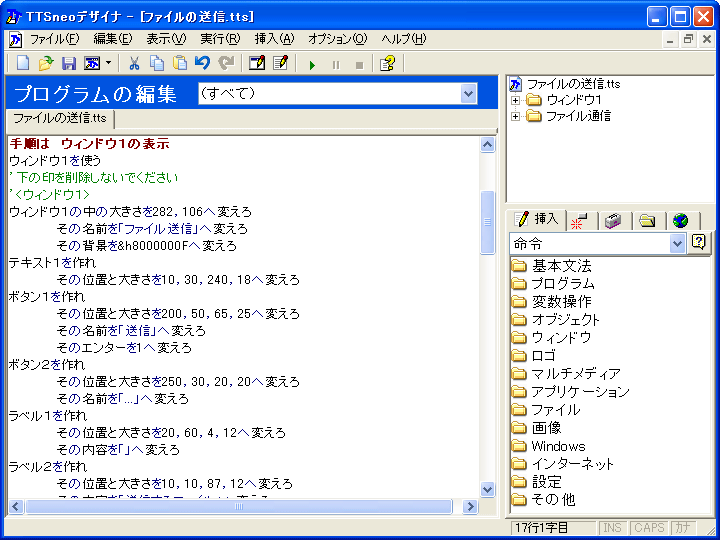Click the Stop execution icon
720x540 pixels.
(359, 65)
